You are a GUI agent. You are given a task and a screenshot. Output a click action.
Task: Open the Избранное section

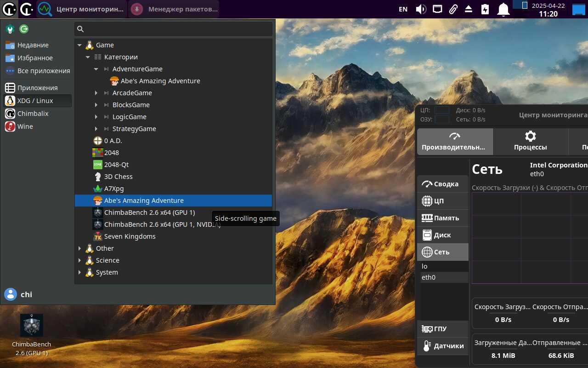tap(38, 58)
